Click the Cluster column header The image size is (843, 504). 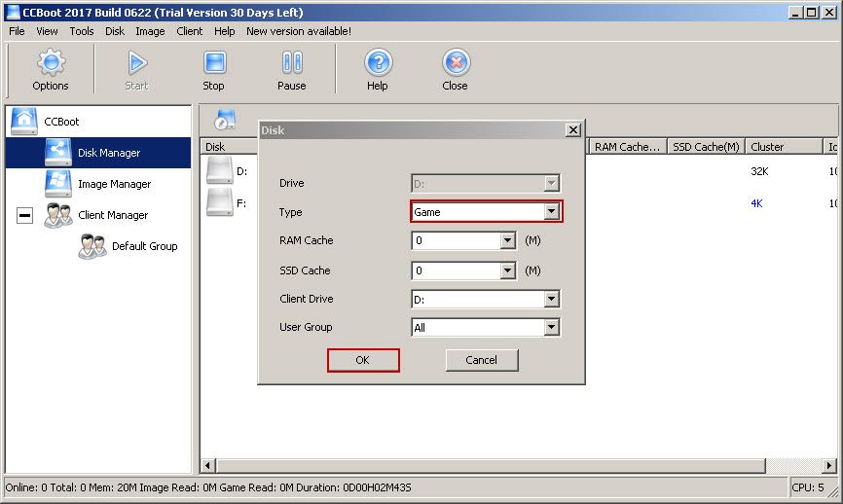pyautogui.click(x=784, y=147)
